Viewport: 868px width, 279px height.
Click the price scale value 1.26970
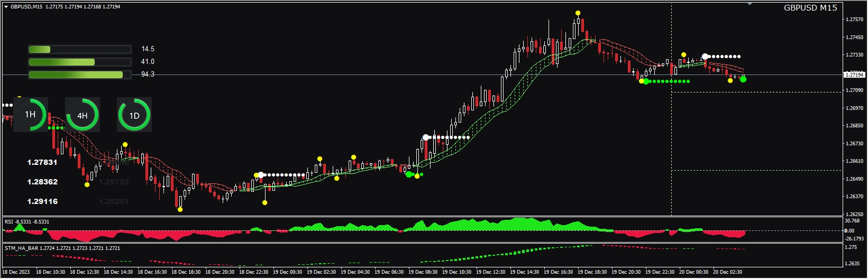pos(855,108)
